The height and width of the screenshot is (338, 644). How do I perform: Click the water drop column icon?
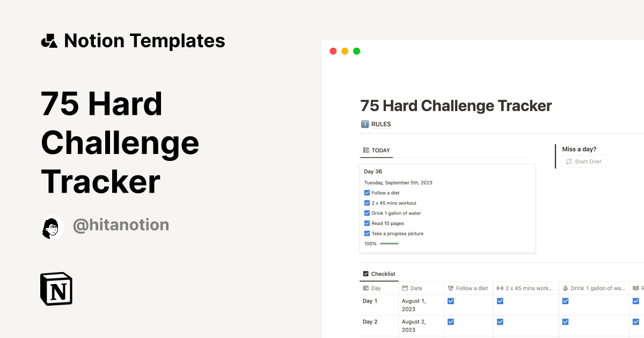565,288
